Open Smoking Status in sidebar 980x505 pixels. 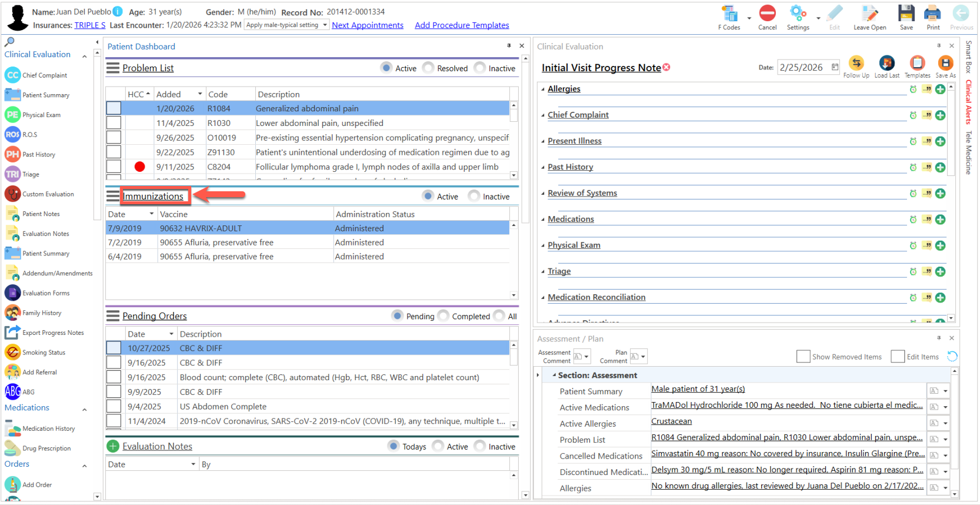point(35,353)
